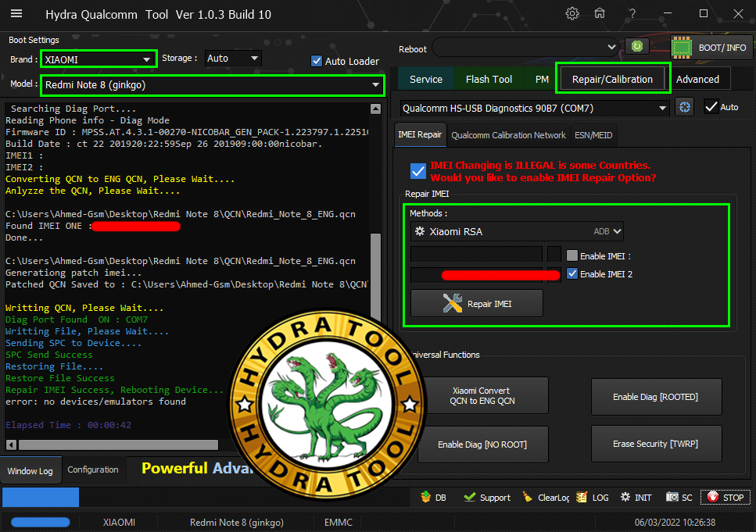
Task: Expand the Brand XIAOMI dropdown
Action: [x=146, y=59]
